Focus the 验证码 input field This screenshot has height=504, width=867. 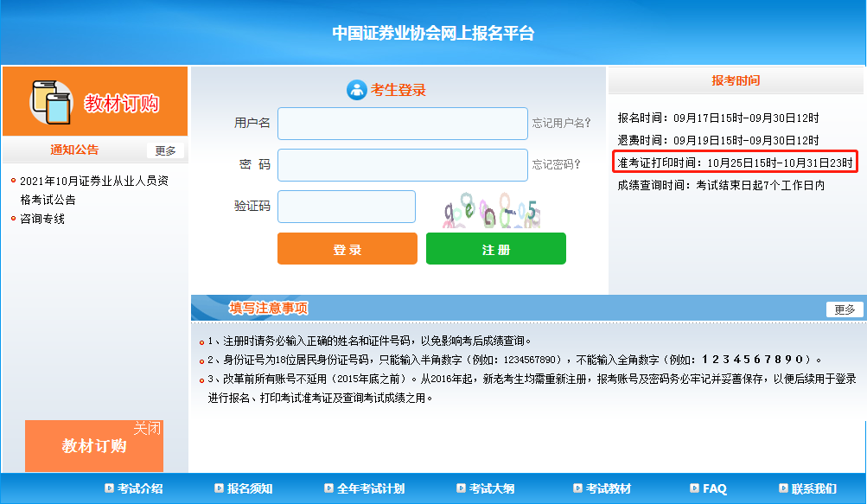[x=347, y=207]
